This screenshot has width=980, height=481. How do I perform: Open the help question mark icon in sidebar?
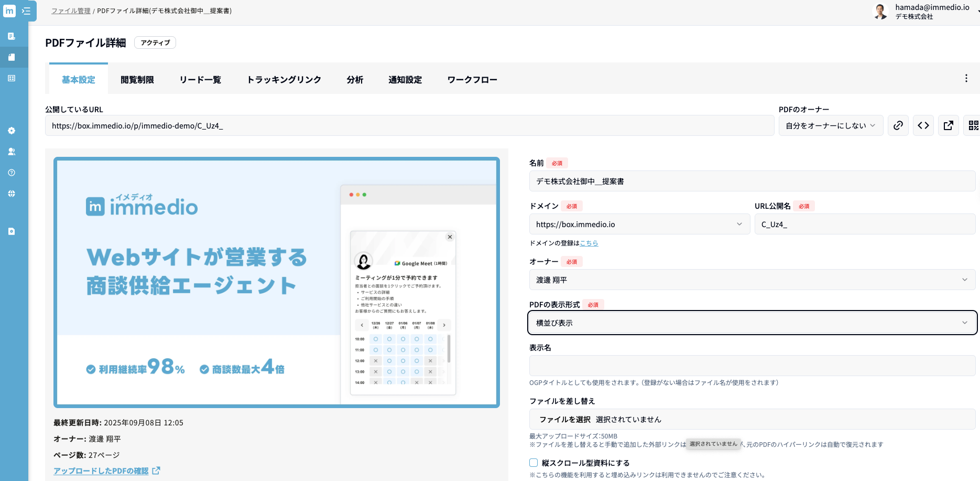pos(12,173)
